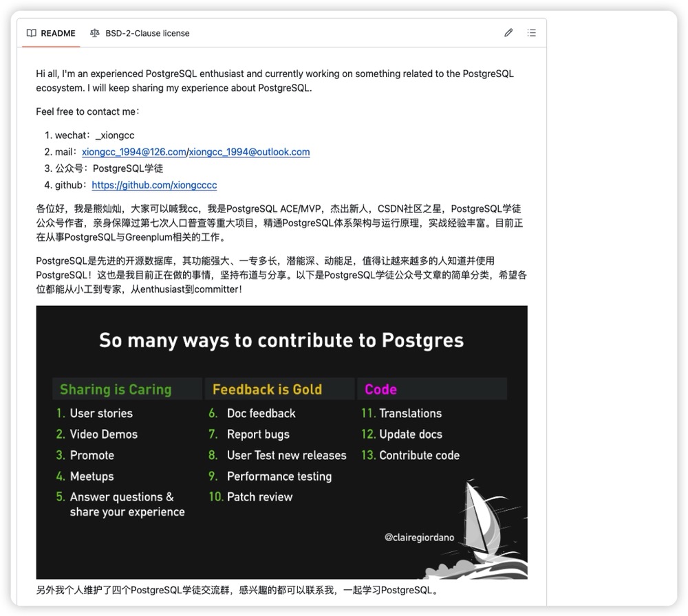Click the "Promote" item in the image
688x616 pixels.
(92, 455)
